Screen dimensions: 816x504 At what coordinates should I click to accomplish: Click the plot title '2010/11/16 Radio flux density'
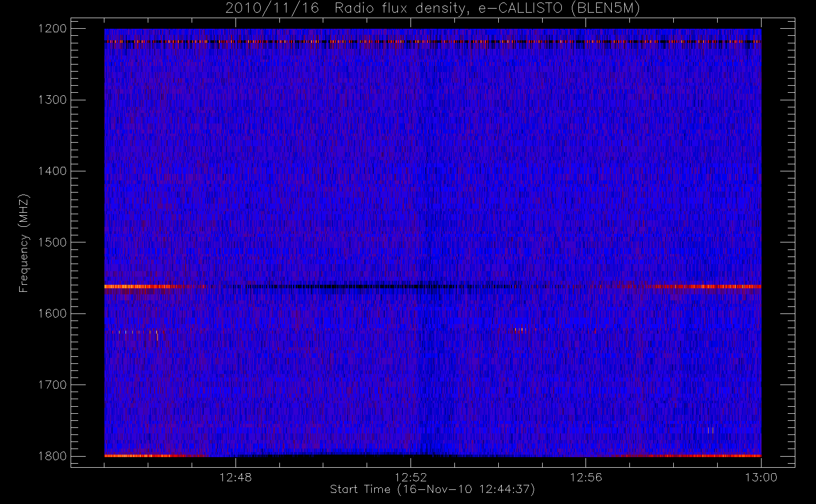(x=433, y=8)
